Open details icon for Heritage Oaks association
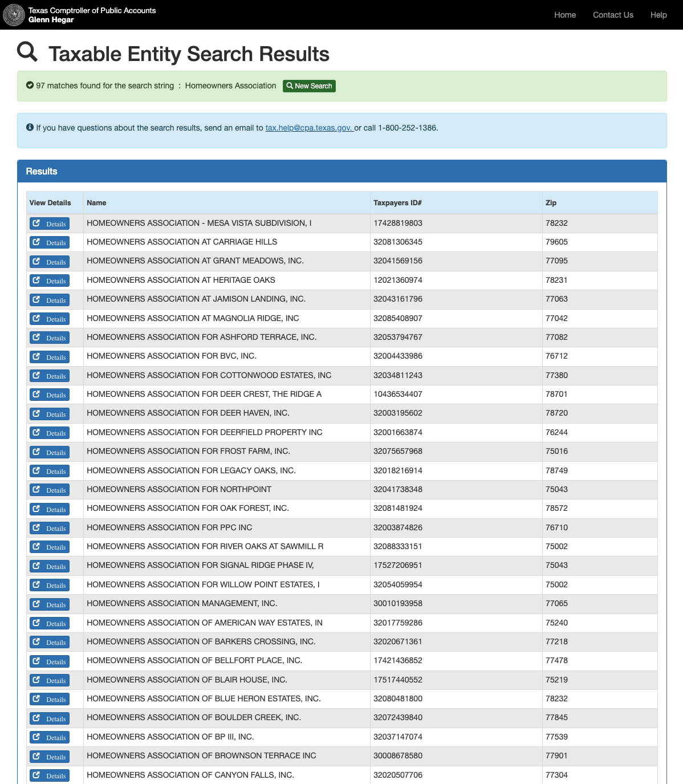Screen dimensions: 683x784 coord(36,281)
